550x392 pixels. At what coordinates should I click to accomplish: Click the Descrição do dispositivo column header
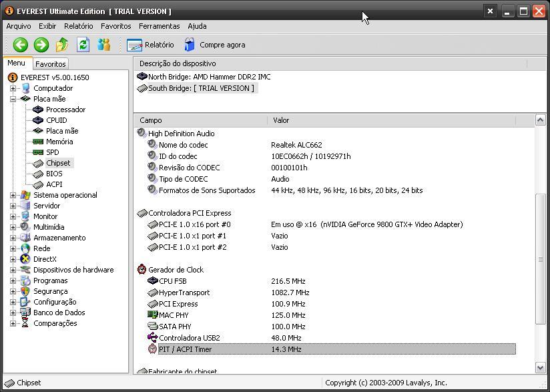tap(330, 63)
